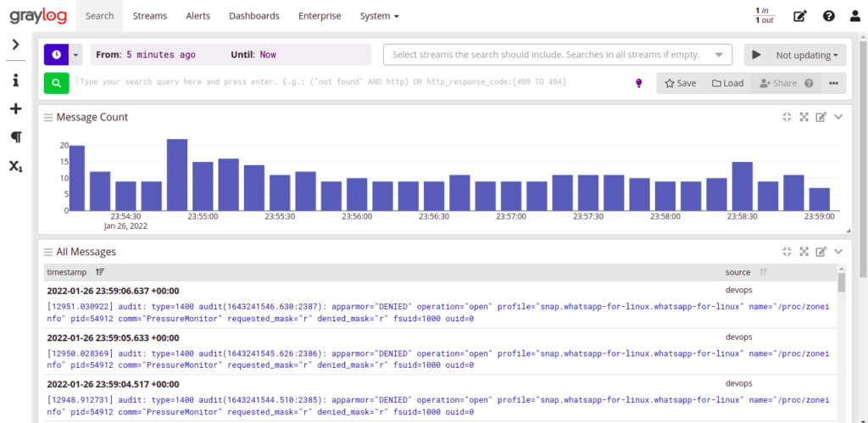
Task: Open the user profile icon menu
Action: coord(854,16)
